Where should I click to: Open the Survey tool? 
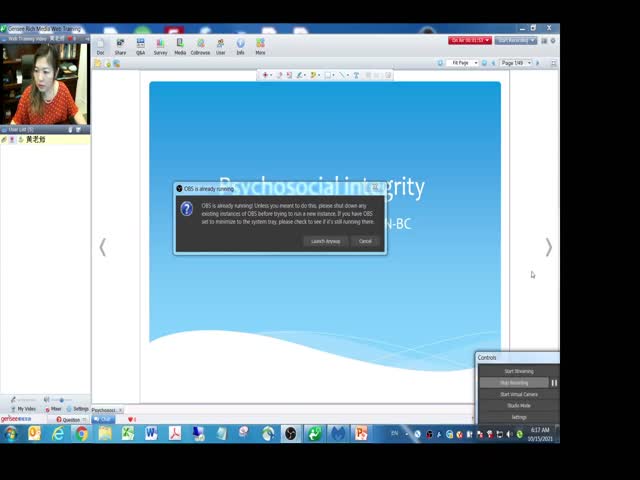pyautogui.click(x=160, y=45)
